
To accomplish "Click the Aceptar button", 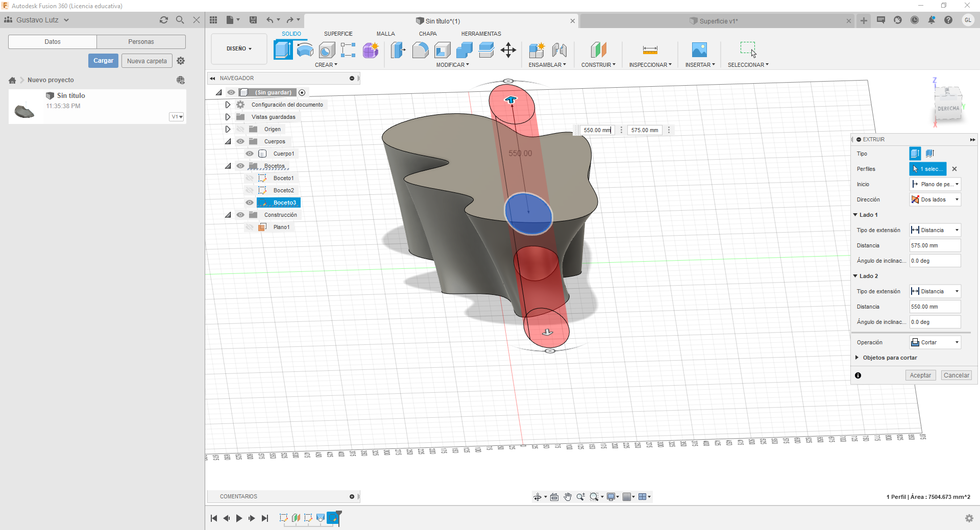I will click(x=920, y=375).
